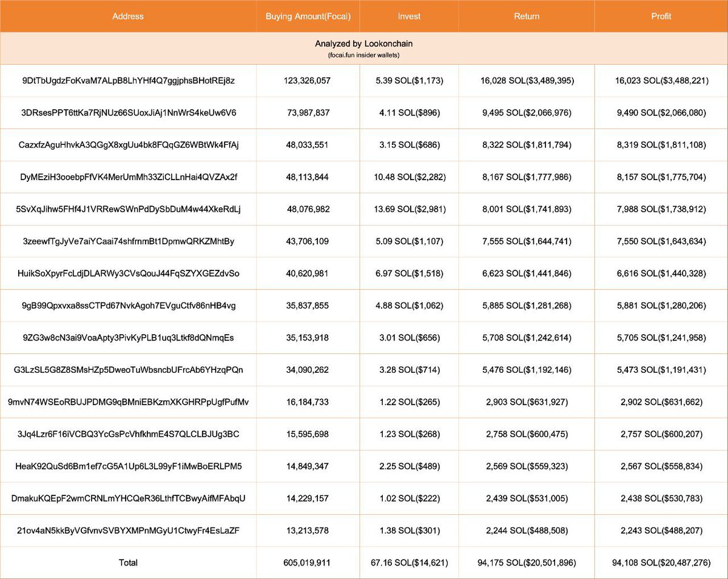Click the Buying Amount(Focal) column header
This screenshot has width=728, height=579.
308,16
